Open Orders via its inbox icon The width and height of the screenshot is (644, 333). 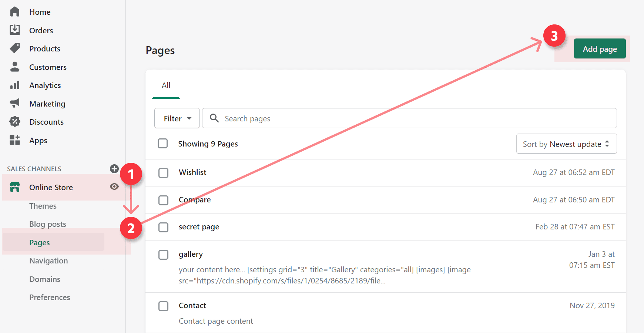(15, 30)
